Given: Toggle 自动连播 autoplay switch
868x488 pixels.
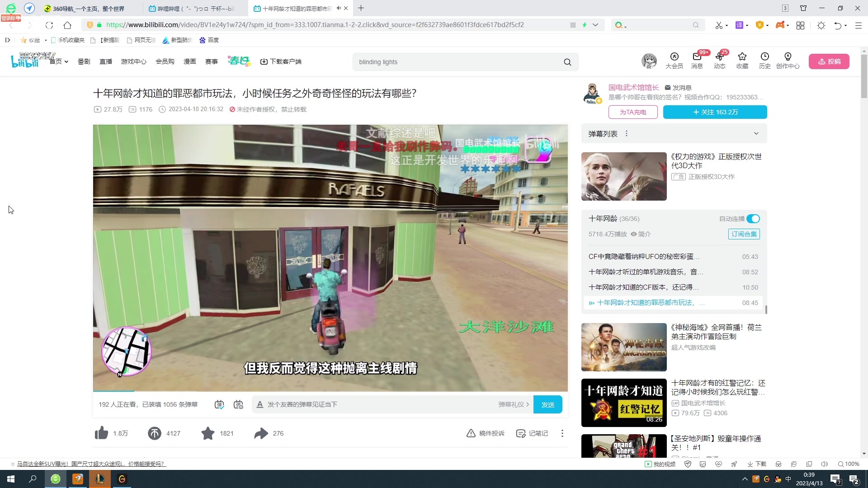Looking at the screenshot, I should point(753,218).
